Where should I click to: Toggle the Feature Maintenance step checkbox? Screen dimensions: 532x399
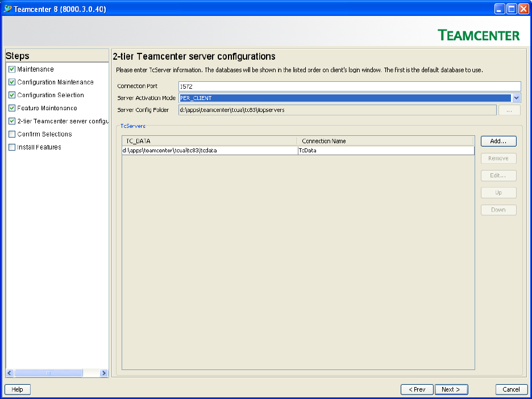tap(12, 108)
